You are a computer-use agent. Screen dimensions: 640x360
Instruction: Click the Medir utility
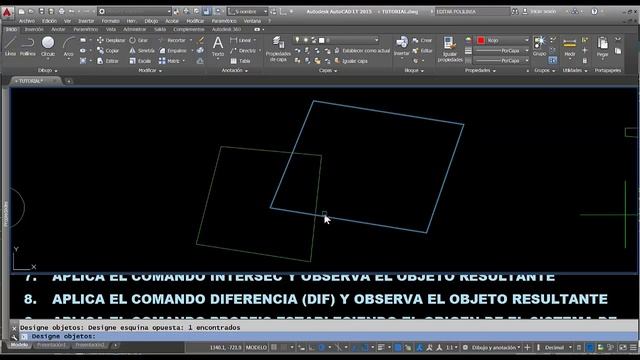pos(569,46)
